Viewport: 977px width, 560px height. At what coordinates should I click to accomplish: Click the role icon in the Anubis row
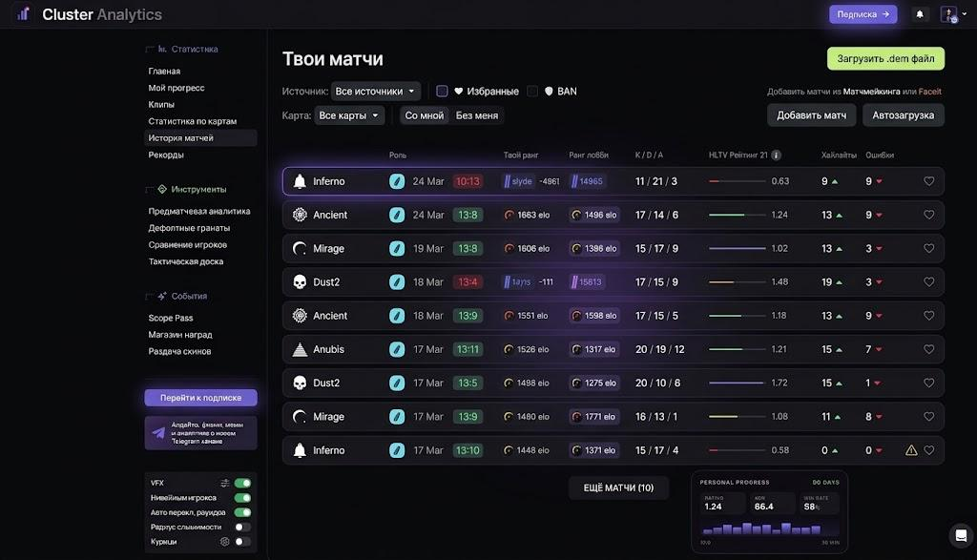[x=397, y=349]
